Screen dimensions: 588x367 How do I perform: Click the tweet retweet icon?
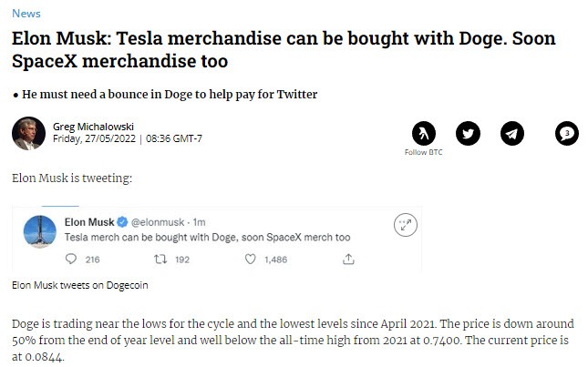(x=160, y=259)
